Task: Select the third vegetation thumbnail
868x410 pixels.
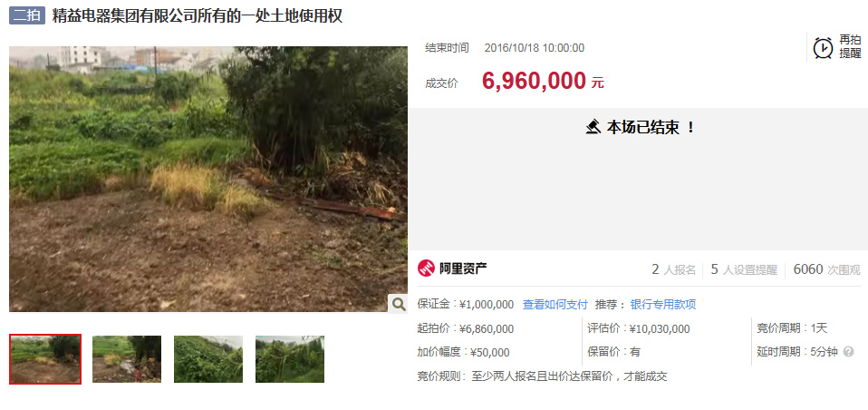Action: click(208, 359)
